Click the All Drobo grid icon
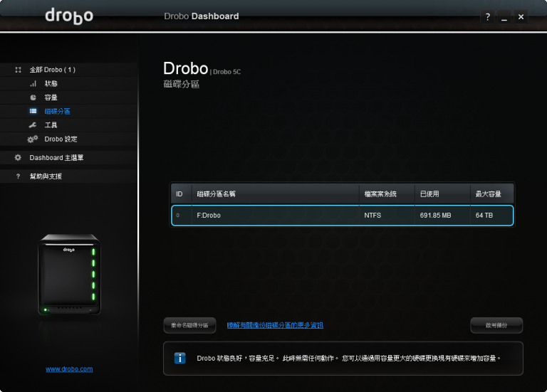 pyautogui.click(x=18, y=70)
